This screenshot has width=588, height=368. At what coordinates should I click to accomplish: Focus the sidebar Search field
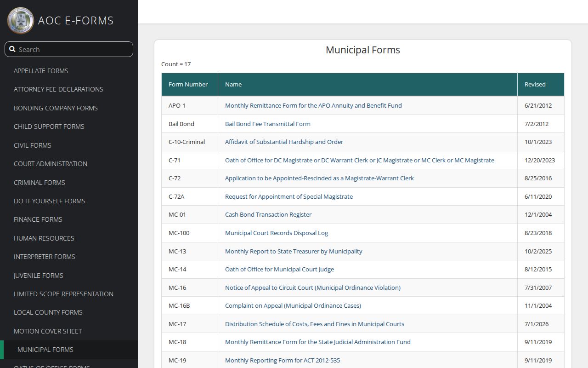tap(69, 49)
